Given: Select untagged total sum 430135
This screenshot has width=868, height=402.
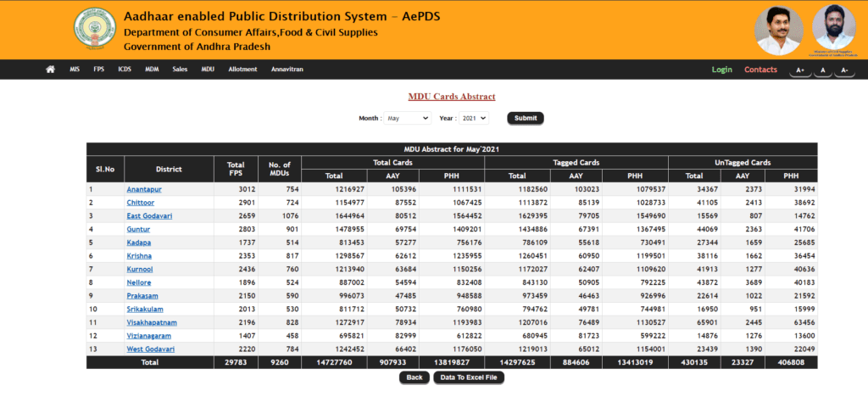Looking at the screenshot, I should point(694,362).
